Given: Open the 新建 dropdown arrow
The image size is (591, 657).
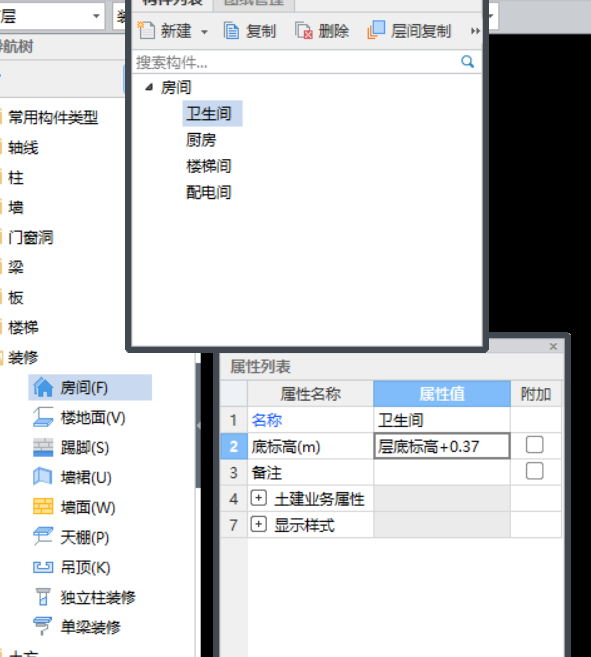Looking at the screenshot, I should [x=204, y=32].
